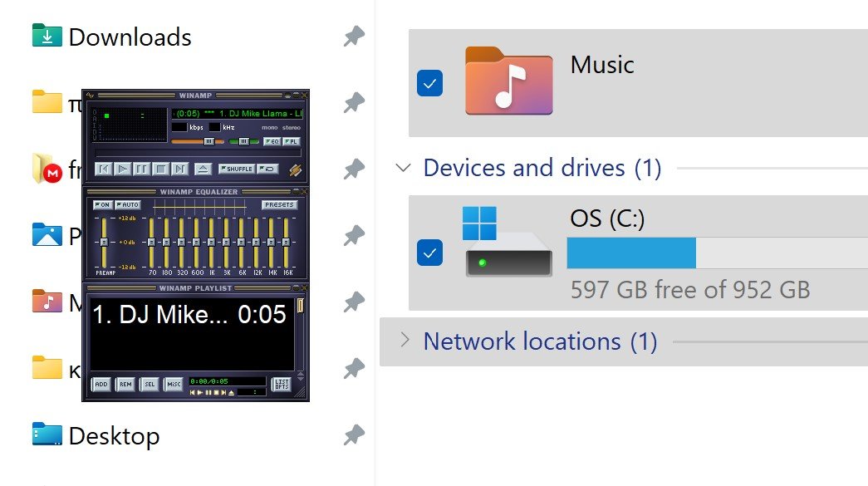Click the PREAMP slider handle

coord(104,243)
